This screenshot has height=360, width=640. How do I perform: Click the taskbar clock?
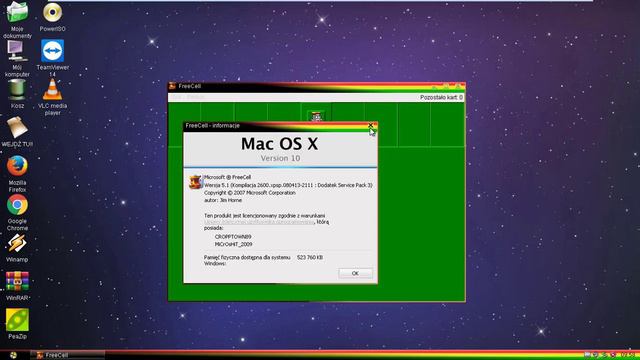[x=629, y=355]
